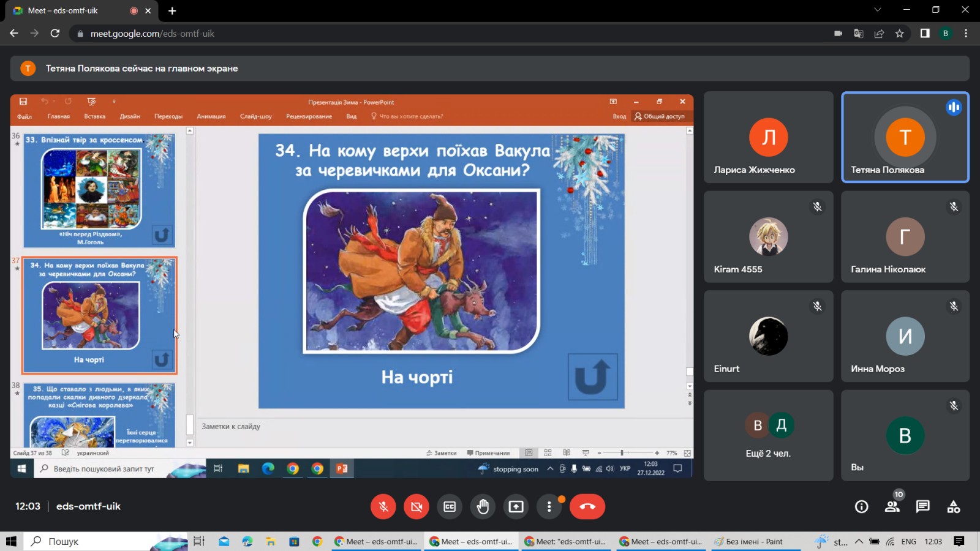Screen dimensions: 980x551
Task: Bookmark this page with star icon
Action: coord(899,34)
